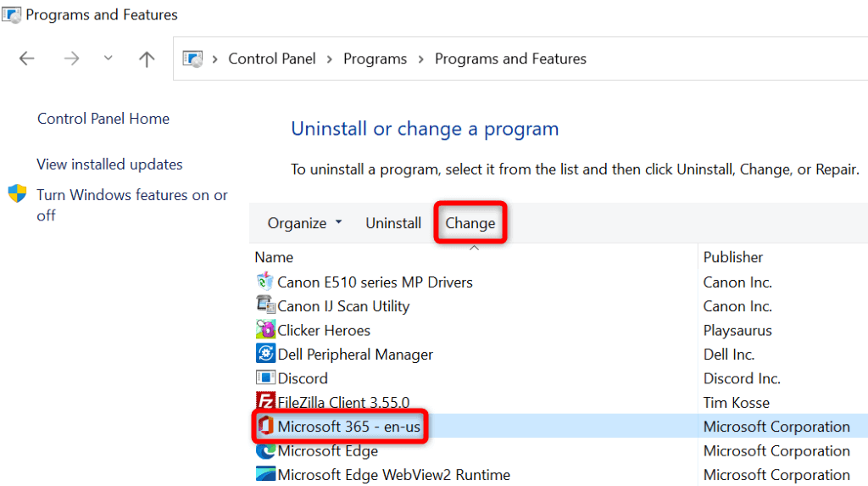This screenshot has height=486, width=868.
Task: Open the Organize dropdown menu
Action: click(304, 223)
